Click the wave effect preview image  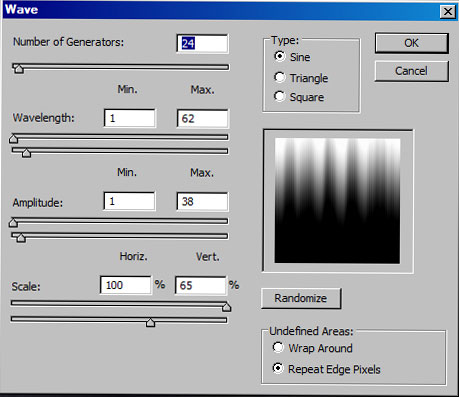click(337, 201)
